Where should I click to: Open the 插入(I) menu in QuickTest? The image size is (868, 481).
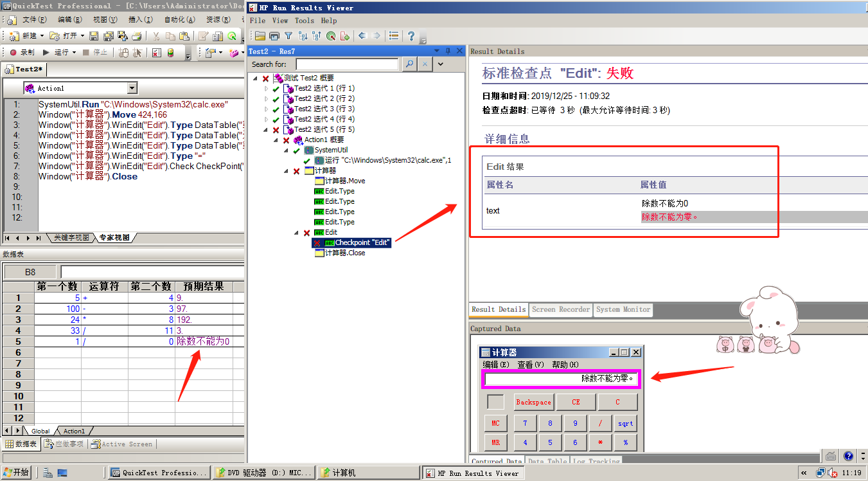tap(140, 20)
